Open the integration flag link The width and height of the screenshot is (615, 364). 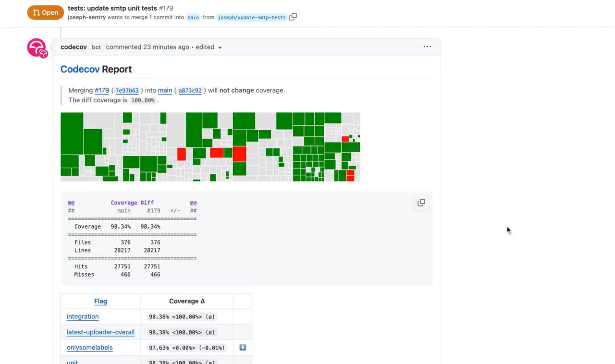click(x=83, y=316)
